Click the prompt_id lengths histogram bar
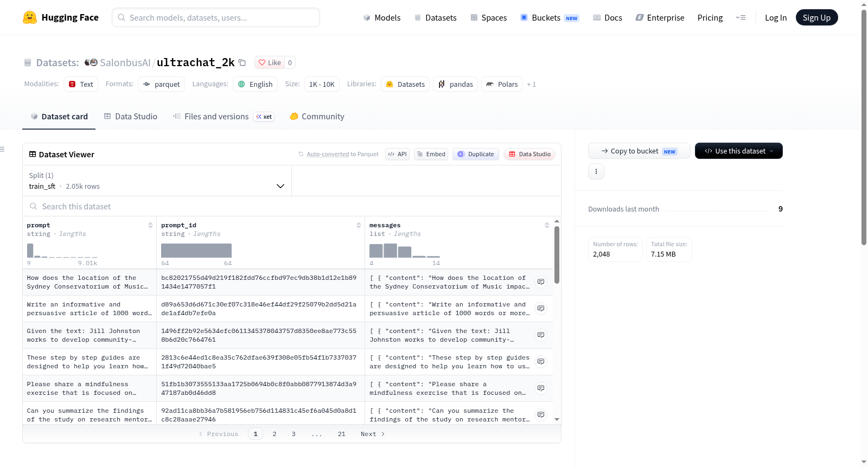 pyautogui.click(x=196, y=251)
